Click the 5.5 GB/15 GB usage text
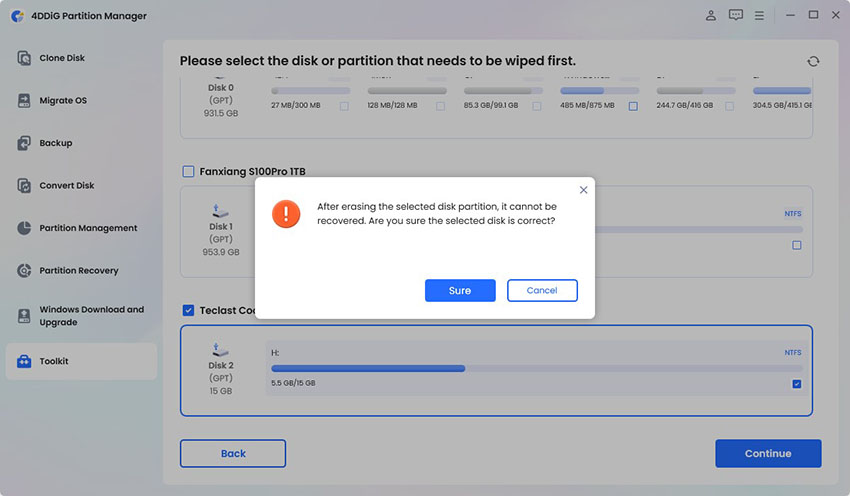Viewport: 850px width, 496px height. [x=293, y=383]
